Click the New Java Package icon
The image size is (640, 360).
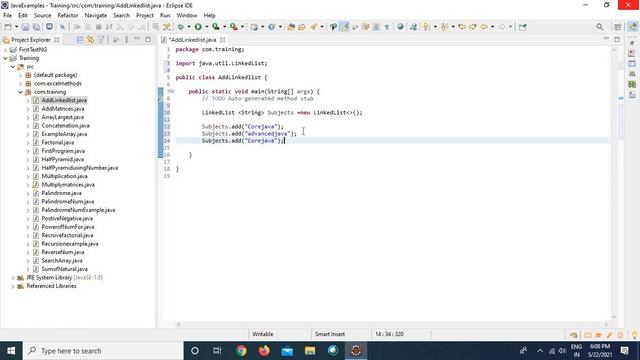click(x=254, y=27)
